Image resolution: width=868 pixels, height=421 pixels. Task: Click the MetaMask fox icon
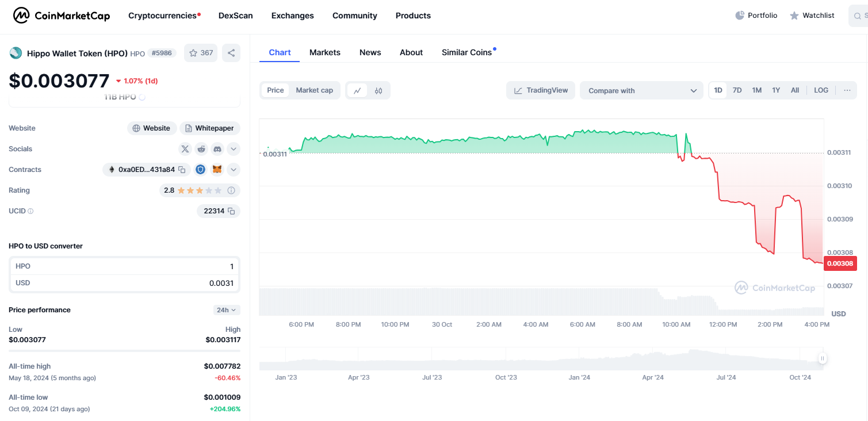point(217,170)
